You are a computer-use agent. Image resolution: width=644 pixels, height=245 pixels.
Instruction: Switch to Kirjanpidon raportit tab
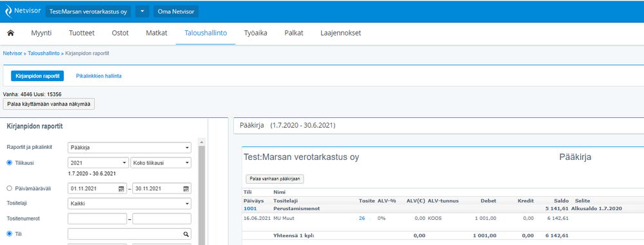[x=37, y=76]
